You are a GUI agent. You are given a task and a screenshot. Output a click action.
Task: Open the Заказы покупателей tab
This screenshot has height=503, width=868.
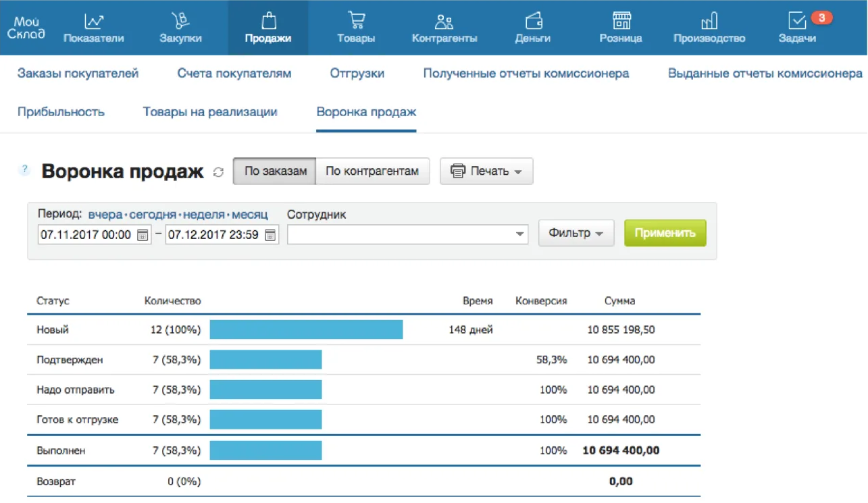(x=78, y=74)
